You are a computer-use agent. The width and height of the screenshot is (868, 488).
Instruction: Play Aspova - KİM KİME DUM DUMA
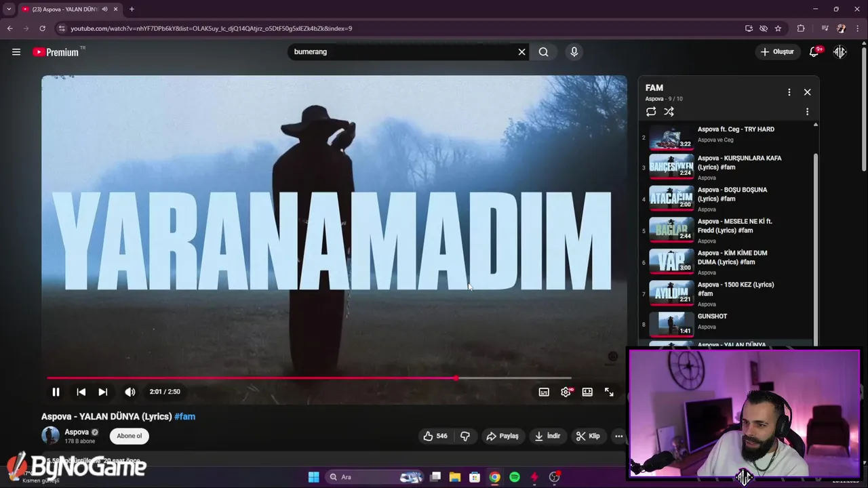[x=726, y=262]
